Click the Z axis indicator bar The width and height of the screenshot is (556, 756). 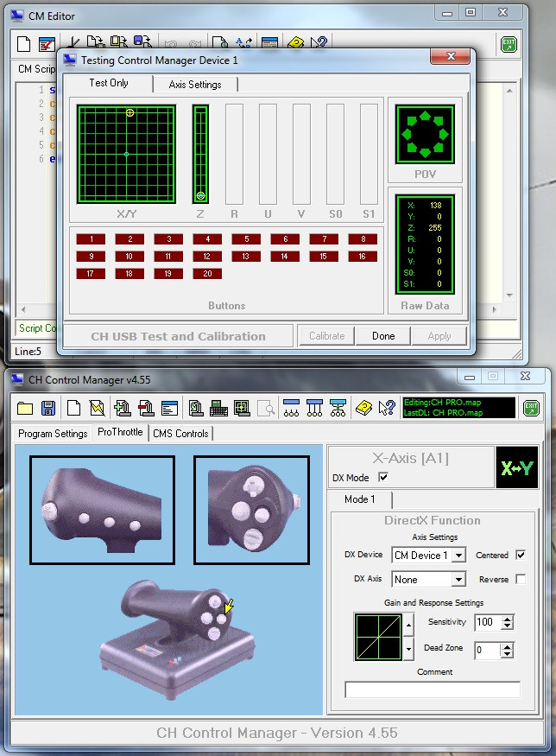pos(200,155)
